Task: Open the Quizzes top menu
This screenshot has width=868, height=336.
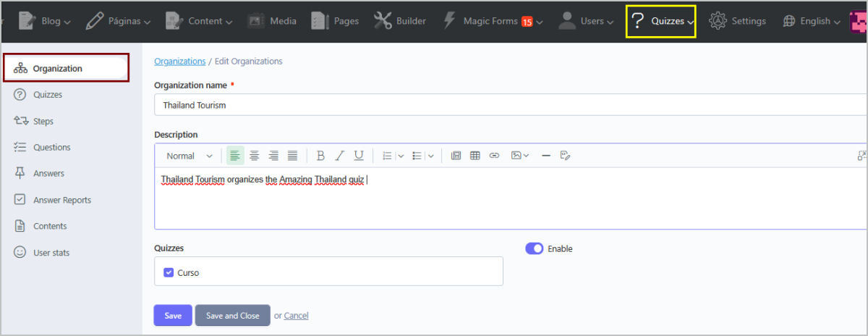Action: click(661, 22)
